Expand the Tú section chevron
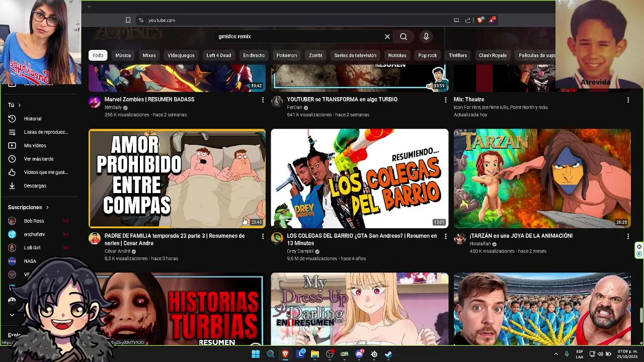The image size is (644, 362). [19, 105]
